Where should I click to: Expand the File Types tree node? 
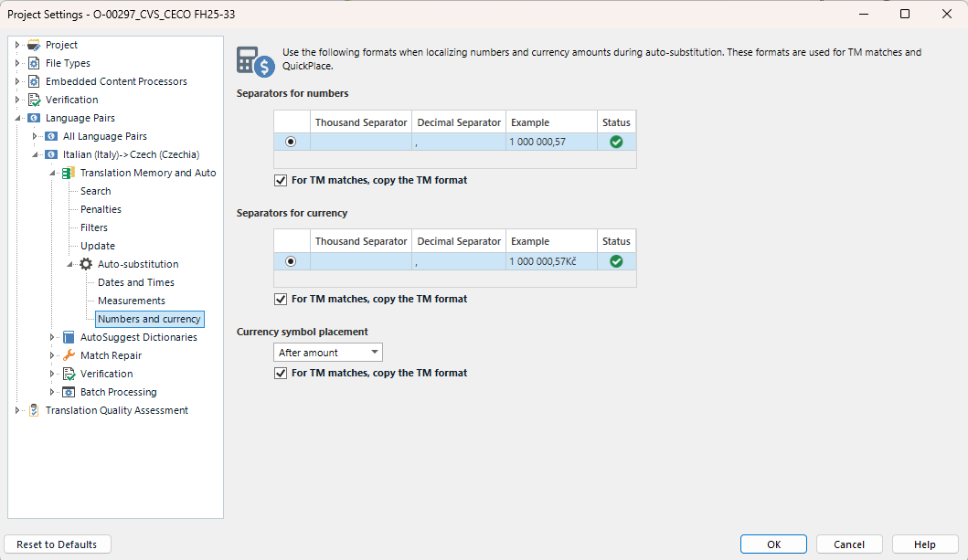(17, 63)
